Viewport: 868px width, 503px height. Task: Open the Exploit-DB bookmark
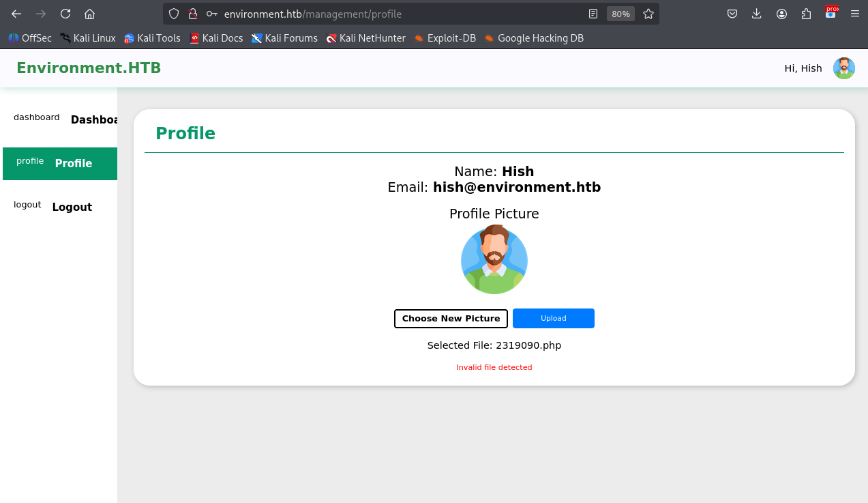pyautogui.click(x=445, y=38)
